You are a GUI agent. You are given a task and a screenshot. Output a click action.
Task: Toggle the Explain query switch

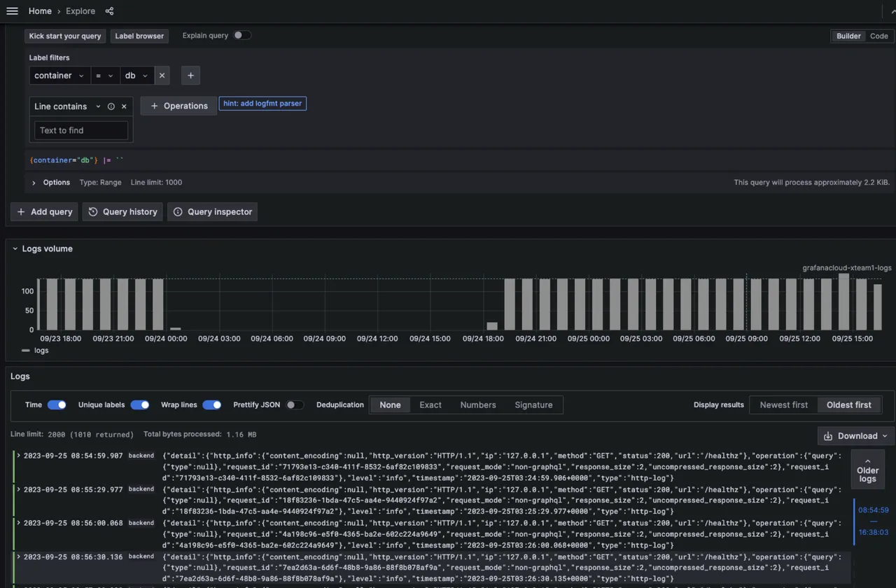tap(242, 36)
